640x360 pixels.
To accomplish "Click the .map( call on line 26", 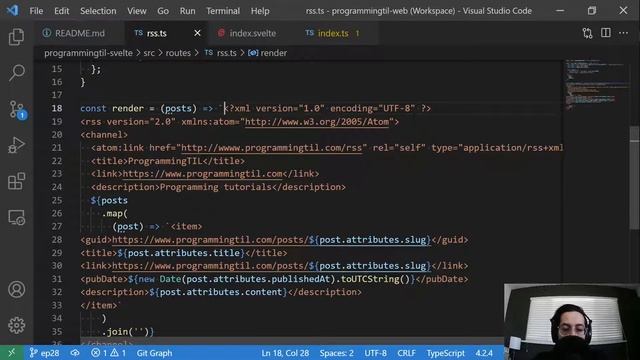I will pyautogui.click(x=115, y=213).
